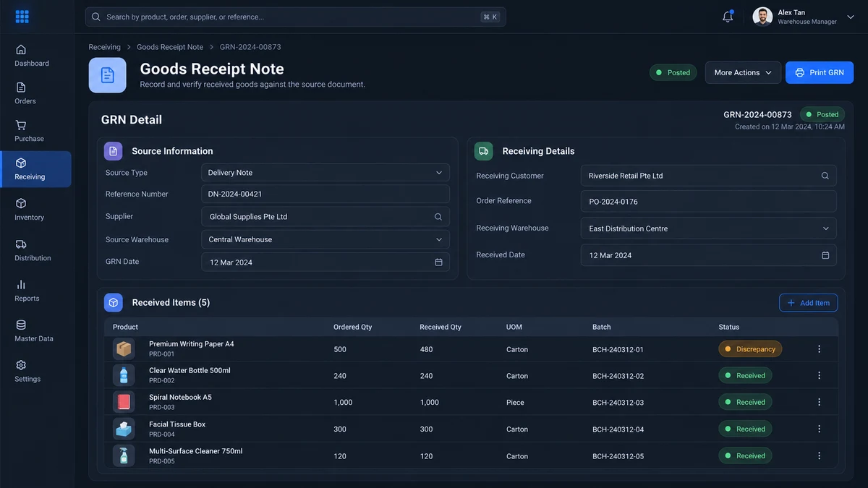This screenshot has height=488, width=868.
Task: Click the Facial Tissue Box thumbnail
Action: (124, 429)
